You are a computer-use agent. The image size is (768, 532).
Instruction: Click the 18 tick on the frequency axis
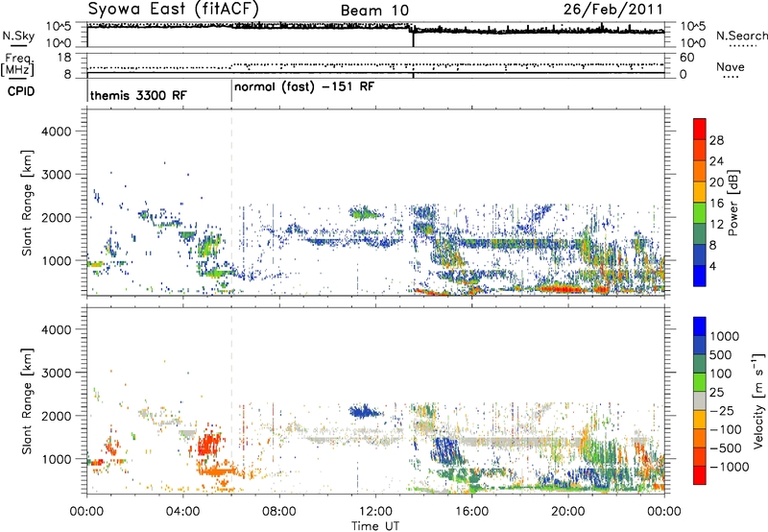[x=64, y=58]
